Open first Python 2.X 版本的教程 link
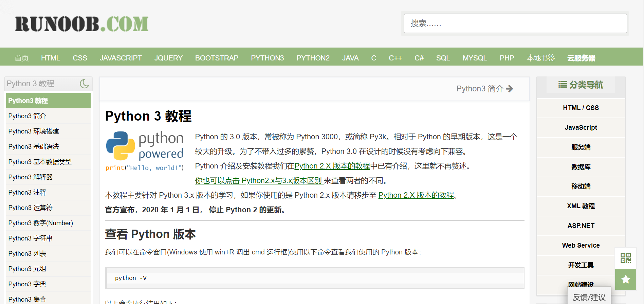This screenshot has width=644, height=304. click(332, 166)
